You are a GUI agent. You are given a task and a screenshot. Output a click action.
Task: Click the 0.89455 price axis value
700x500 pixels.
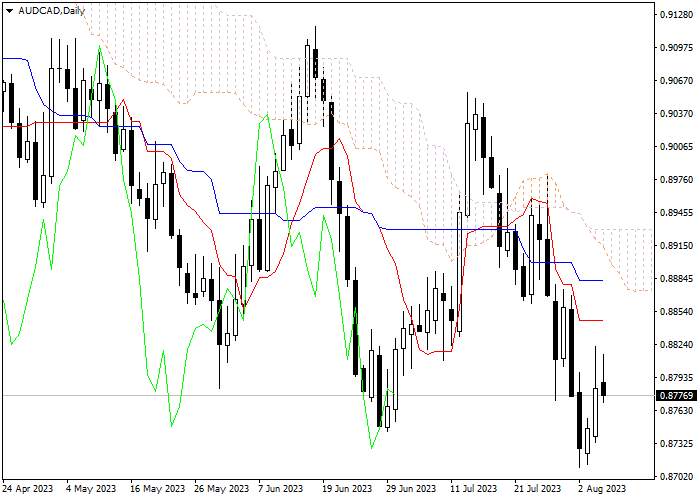(x=678, y=212)
